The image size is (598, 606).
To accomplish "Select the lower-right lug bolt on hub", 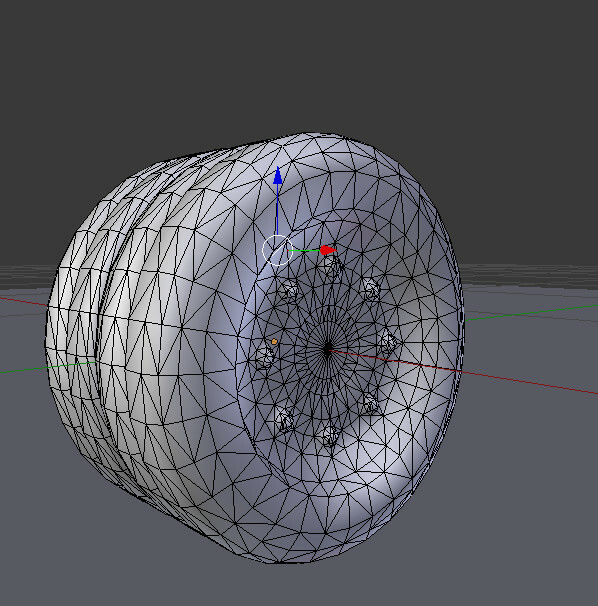I will [370, 403].
